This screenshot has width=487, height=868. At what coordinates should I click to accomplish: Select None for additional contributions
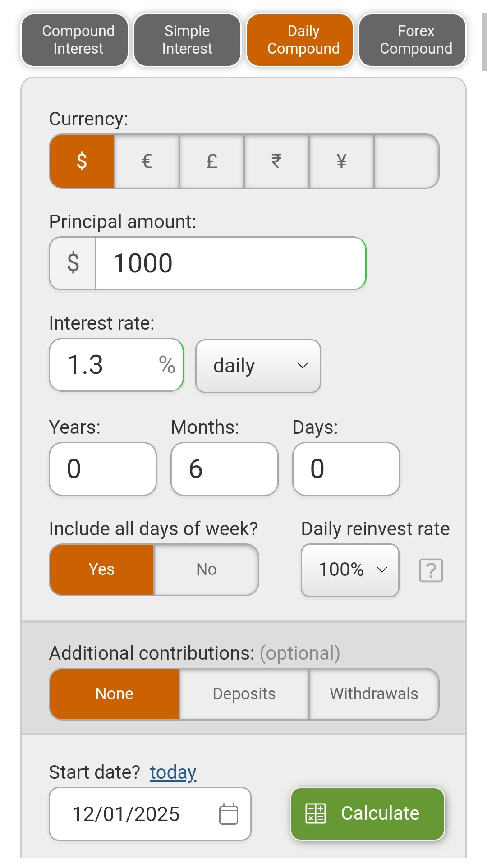pyautogui.click(x=115, y=694)
